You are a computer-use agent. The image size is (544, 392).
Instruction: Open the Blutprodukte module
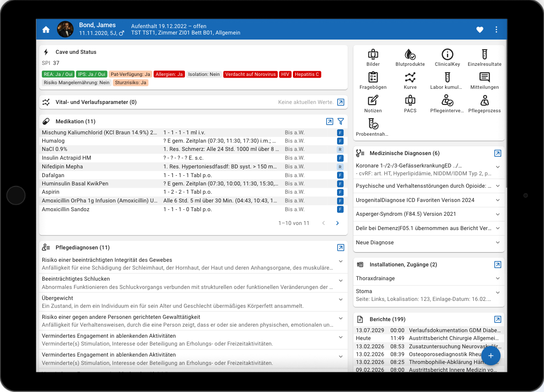(x=410, y=58)
